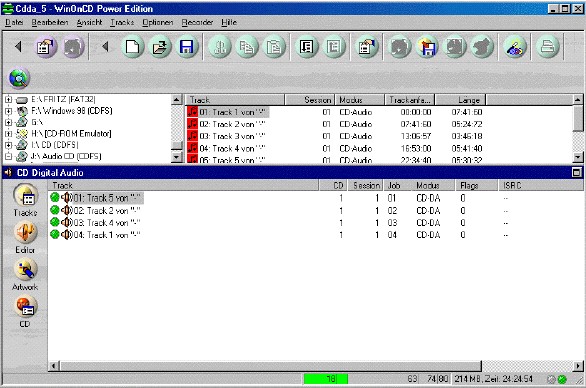Click the copy documents toolbar icon
586x388 pixels.
point(246,47)
